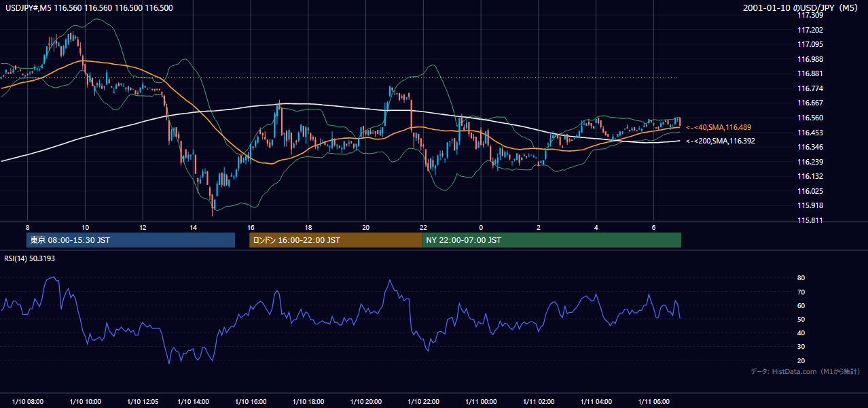
Task: Click the 1/11 02:00 time axis label
Action: point(539,401)
